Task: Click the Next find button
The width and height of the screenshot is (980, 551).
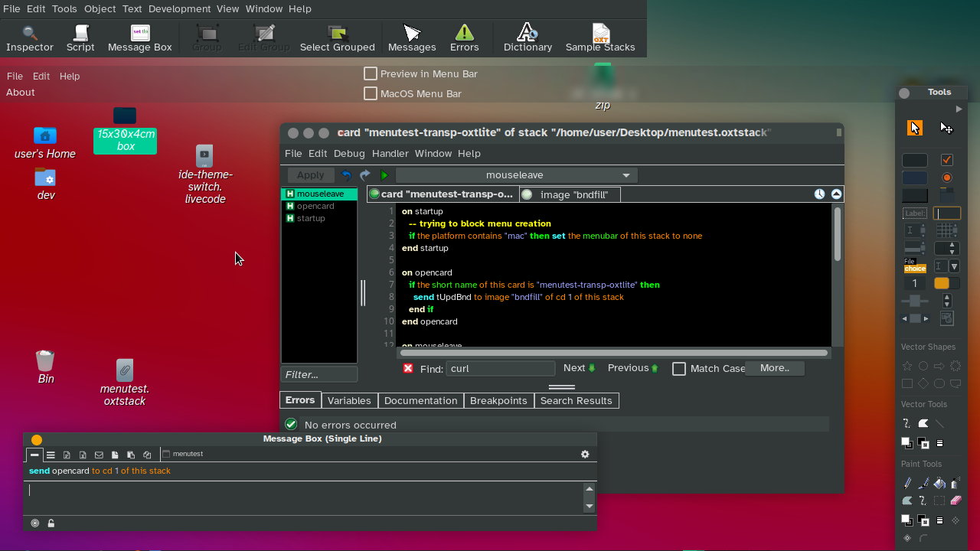Action: tap(580, 368)
